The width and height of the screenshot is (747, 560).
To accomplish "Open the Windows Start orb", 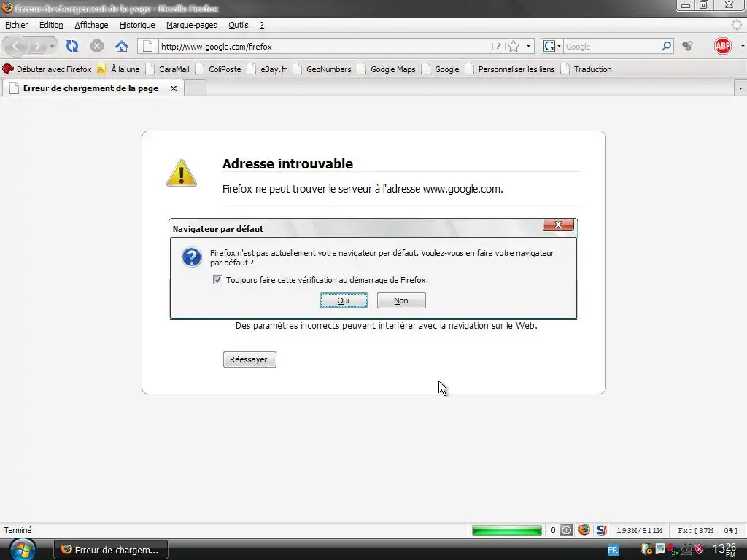I will tap(23, 550).
